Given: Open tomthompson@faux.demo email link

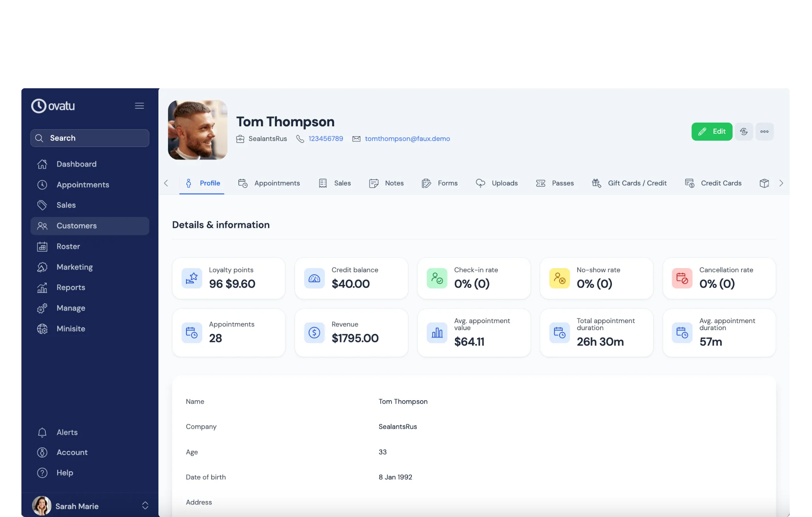Looking at the screenshot, I should [407, 138].
